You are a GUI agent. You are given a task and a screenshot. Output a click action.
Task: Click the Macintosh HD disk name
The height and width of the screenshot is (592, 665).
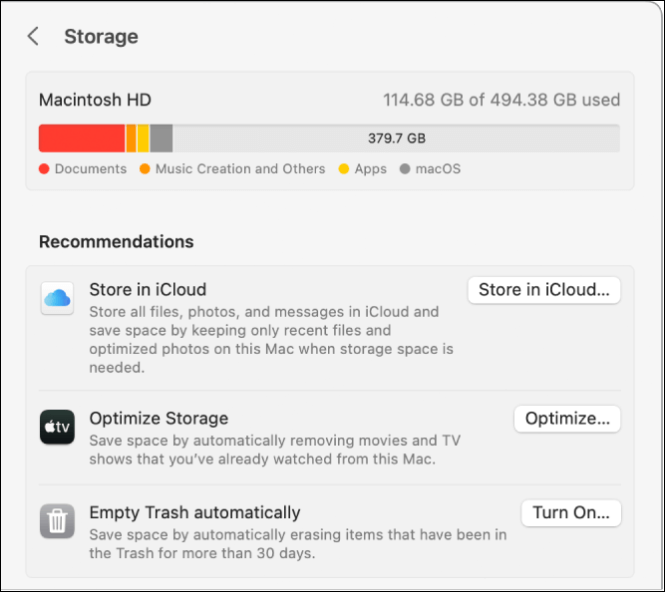pyautogui.click(x=95, y=100)
